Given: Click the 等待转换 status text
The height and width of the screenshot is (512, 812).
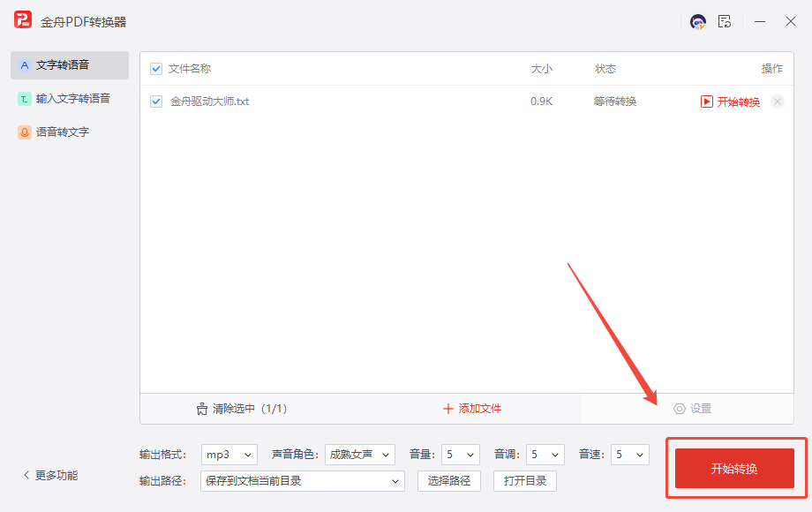Looking at the screenshot, I should pos(614,102).
